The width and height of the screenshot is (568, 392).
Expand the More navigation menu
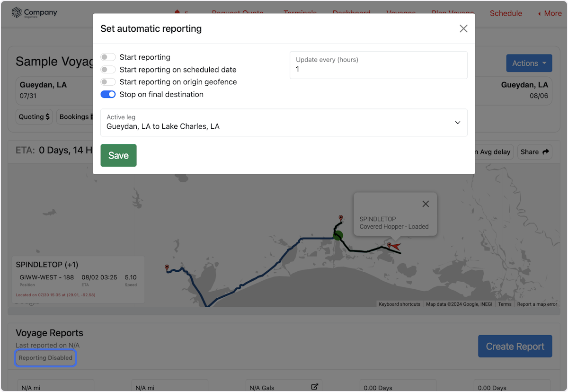pos(550,13)
